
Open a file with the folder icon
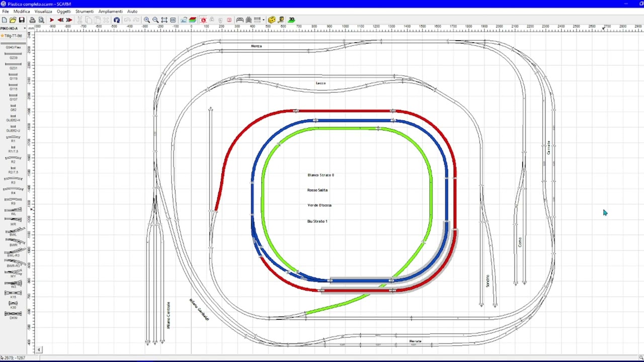click(13, 20)
